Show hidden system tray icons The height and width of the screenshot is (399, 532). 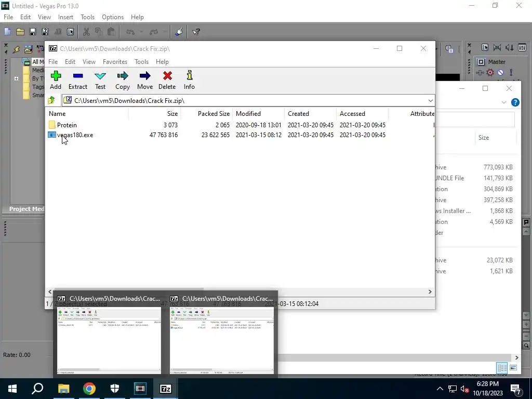440,389
